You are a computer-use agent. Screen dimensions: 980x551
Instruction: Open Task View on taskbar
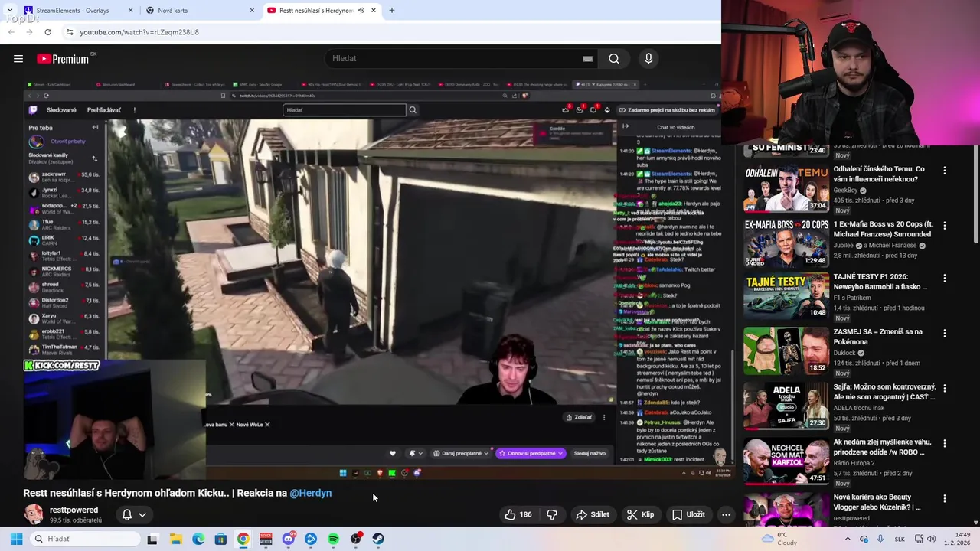tap(152, 539)
